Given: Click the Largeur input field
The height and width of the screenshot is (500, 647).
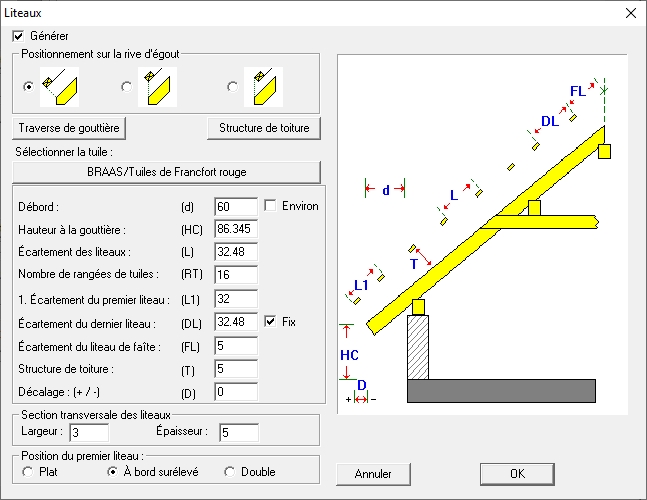Looking at the screenshot, I should point(89,432).
